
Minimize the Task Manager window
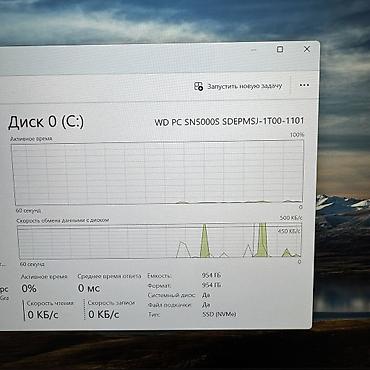click(x=254, y=50)
